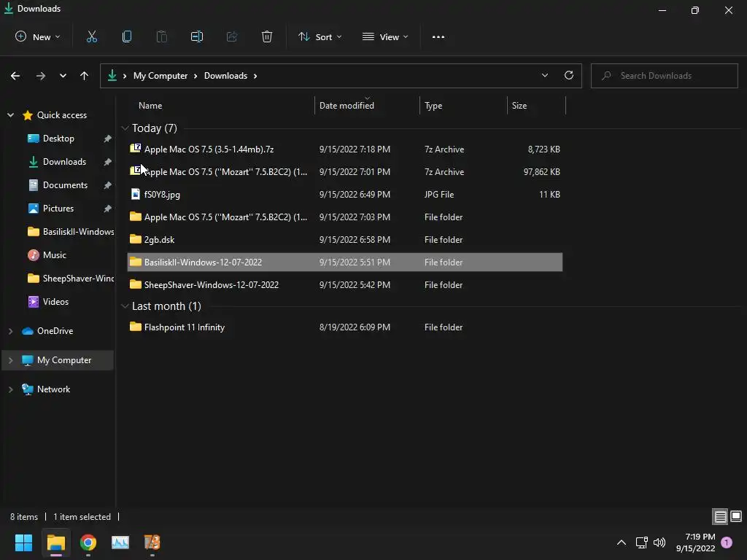Screen dimensions: 747x560
Task: Select the BasiliskII-Windows-12-07-2022 folder row
Action: 345,262
